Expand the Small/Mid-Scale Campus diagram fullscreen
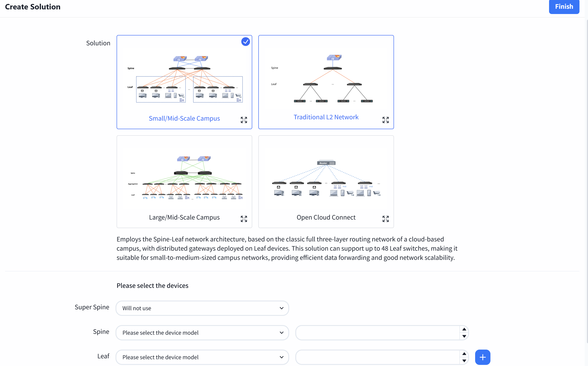Image resolution: width=588 pixels, height=366 pixels. 244,120
